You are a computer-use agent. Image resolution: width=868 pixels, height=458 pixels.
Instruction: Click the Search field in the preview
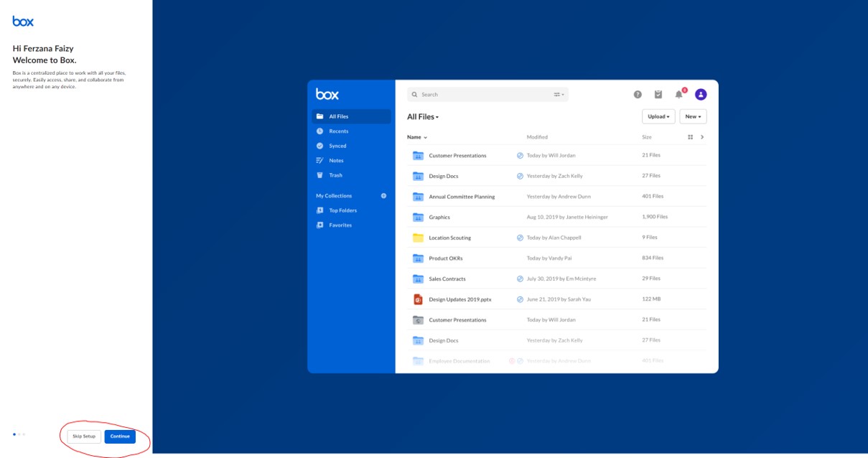coord(487,95)
